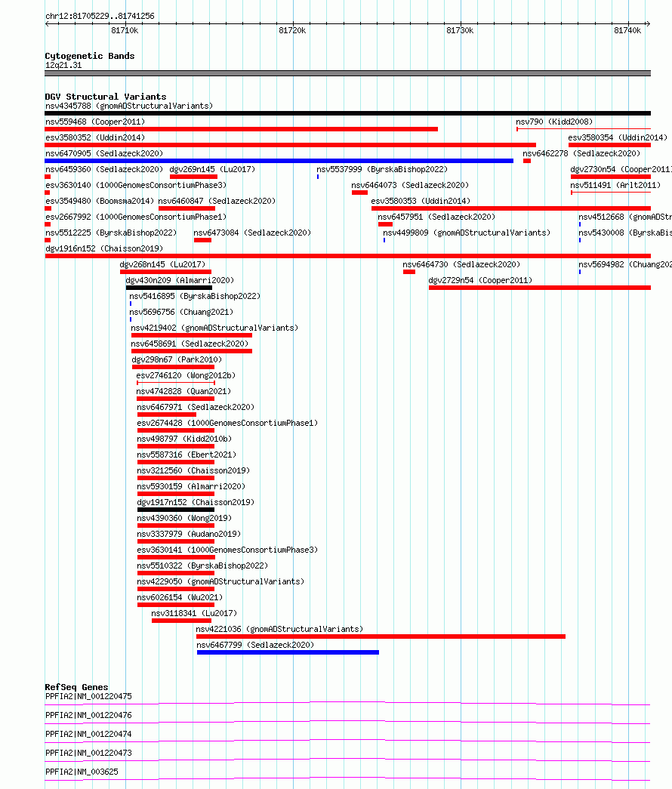This screenshot has width=672, height=789.
Task: Click esv3580352 (Uddin2014) variant label
Action: pyautogui.click(x=95, y=138)
